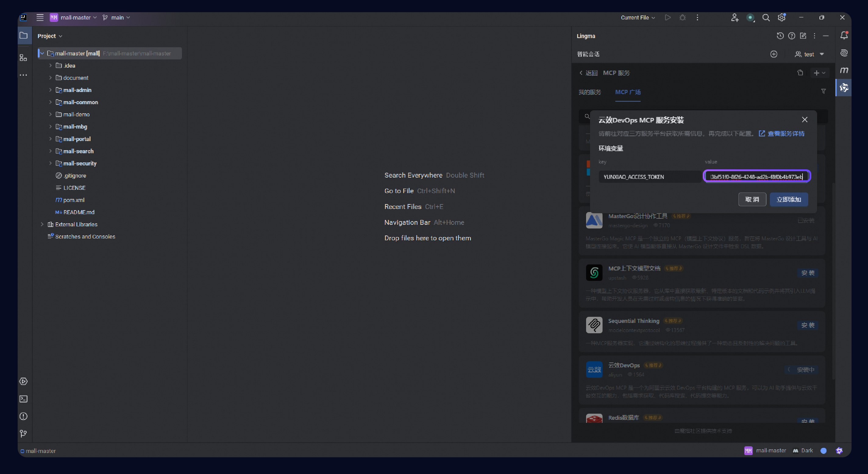This screenshot has width=868, height=474.
Task: Open more run actions menu
Action: pos(698,17)
